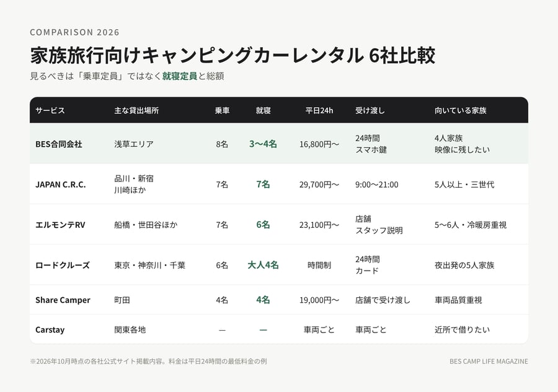Screen dimensions: 558x392
Task: Click the '関東各地' location cell
Action: click(130, 330)
